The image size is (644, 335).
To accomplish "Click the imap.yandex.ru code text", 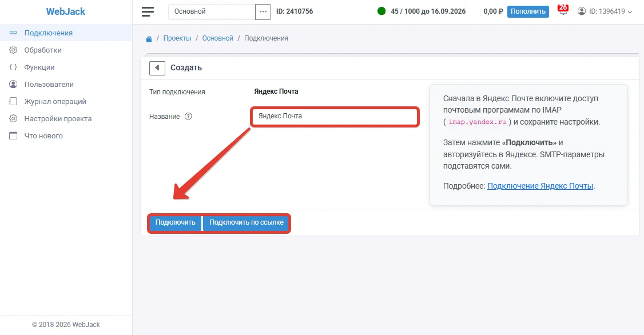I will tap(477, 122).
